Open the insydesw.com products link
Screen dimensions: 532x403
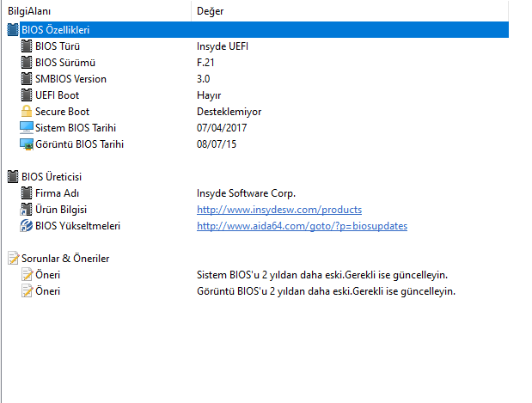click(279, 210)
